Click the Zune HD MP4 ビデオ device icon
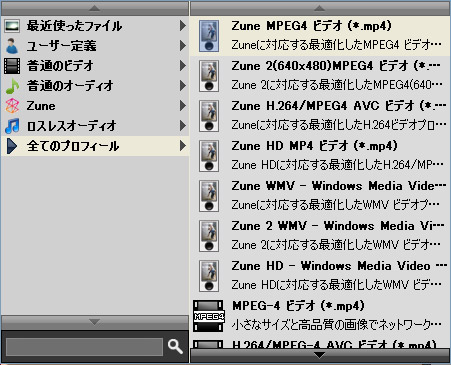Screen dimensions: 451x365 click(209, 156)
